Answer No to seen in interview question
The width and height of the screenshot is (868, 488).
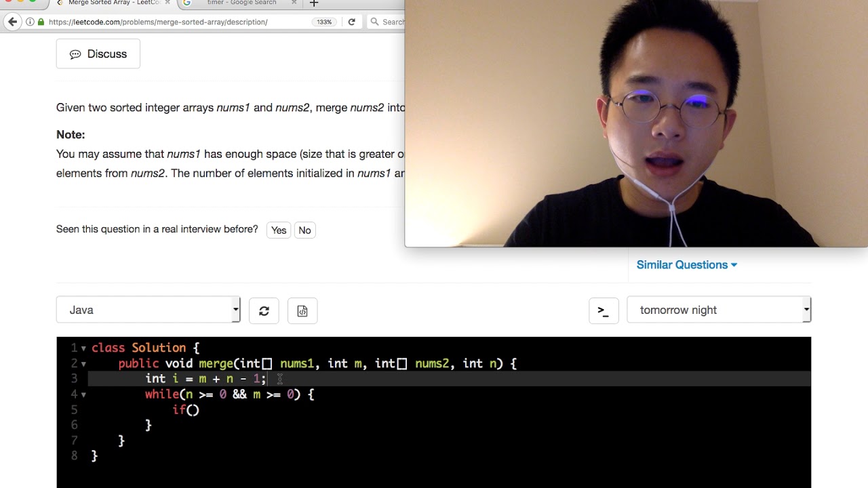304,230
